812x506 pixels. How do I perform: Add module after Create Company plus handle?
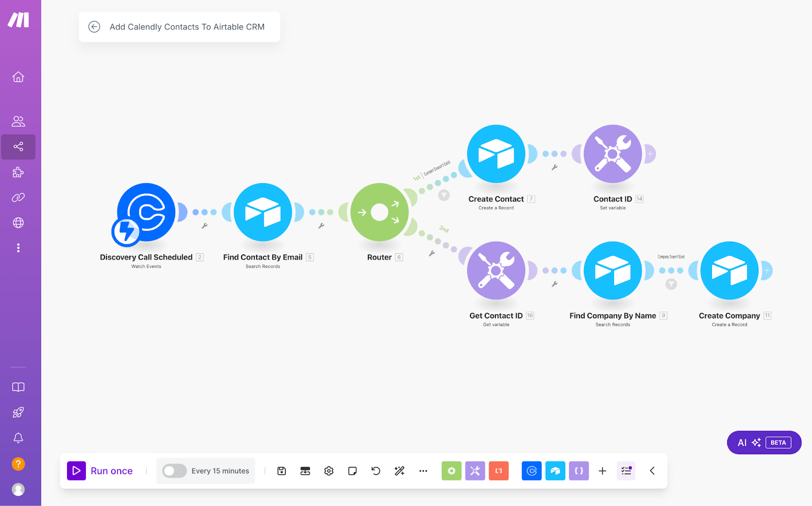tap(767, 271)
